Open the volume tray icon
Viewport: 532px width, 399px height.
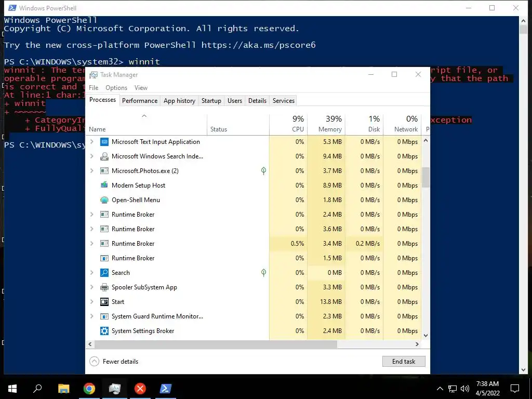pyautogui.click(x=465, y=389)
